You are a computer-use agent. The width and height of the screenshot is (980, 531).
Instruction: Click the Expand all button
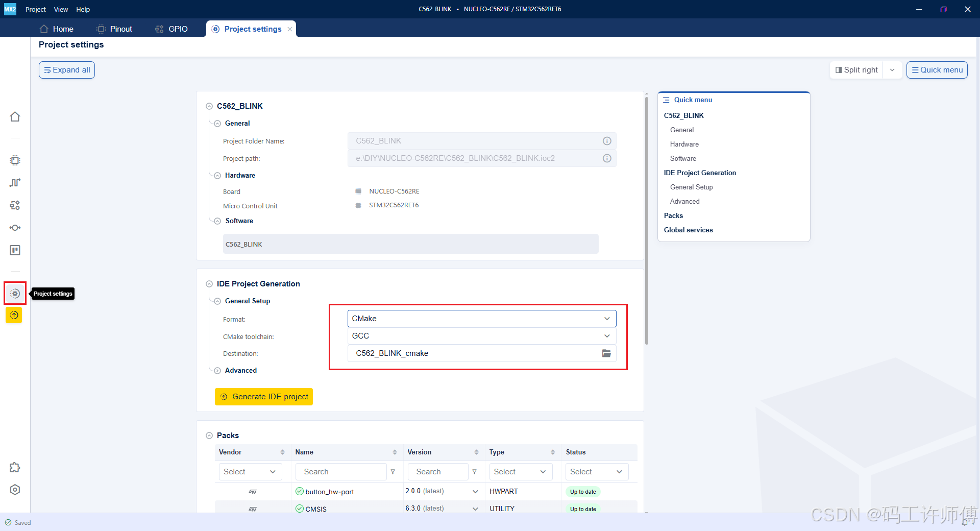tap(67, 70)
